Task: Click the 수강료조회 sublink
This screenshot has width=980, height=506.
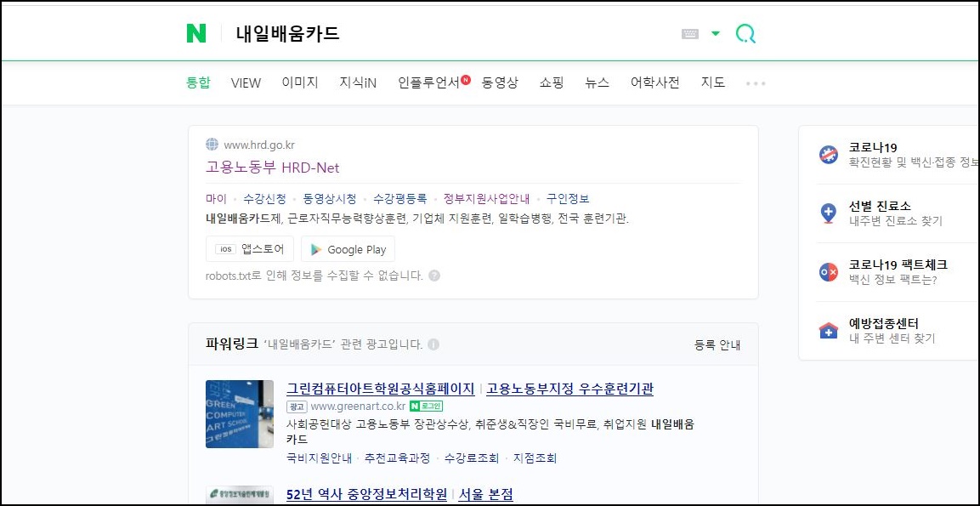Action: coord(471,458)
